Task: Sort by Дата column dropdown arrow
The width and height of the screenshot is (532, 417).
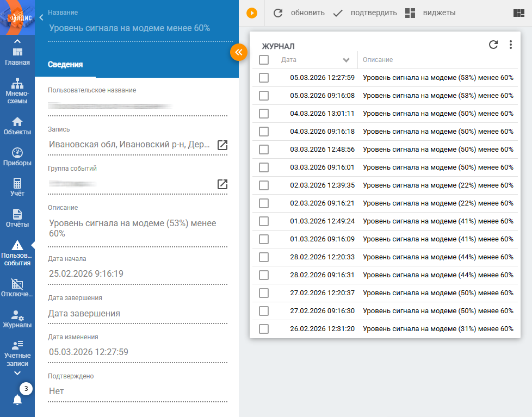Action: pos(346,60)
